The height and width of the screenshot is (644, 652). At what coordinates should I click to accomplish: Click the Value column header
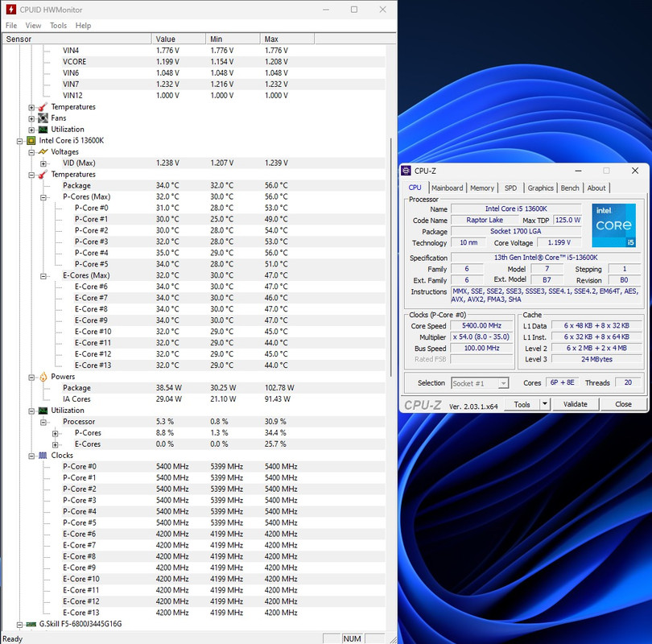[179, 39]
